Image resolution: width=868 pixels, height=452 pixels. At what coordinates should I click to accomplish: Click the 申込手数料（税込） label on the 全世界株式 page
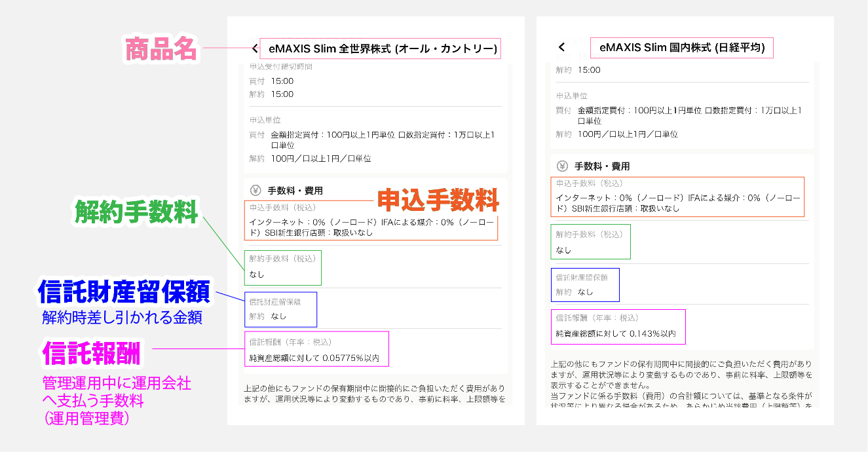[x=283, y=208]
